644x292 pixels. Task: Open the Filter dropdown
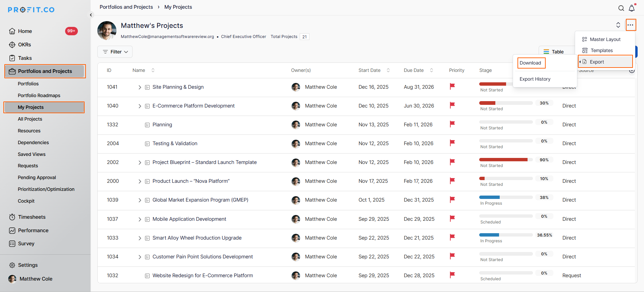115,52
